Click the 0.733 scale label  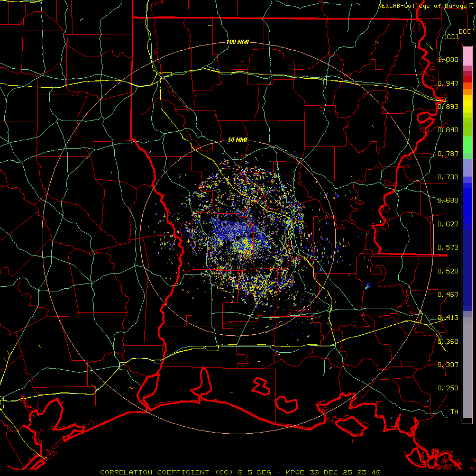click(448, 177)
